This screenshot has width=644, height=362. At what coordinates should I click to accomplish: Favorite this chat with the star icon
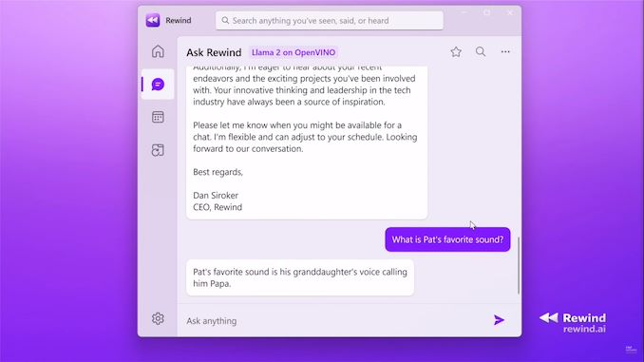[456, 51]
